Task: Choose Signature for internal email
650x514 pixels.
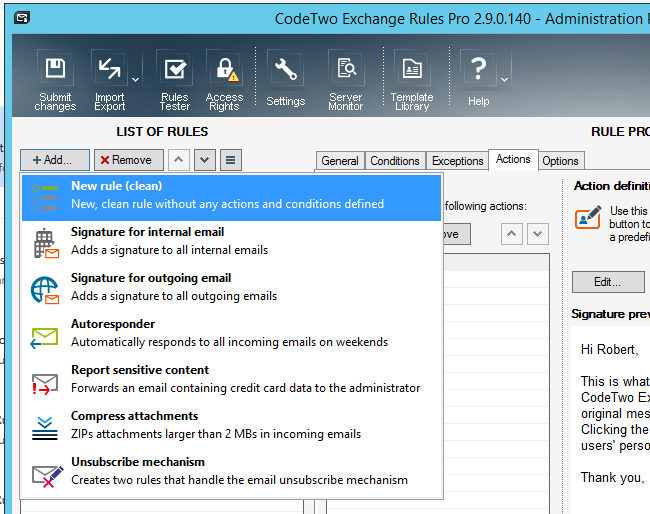Action: coord(231,243)
